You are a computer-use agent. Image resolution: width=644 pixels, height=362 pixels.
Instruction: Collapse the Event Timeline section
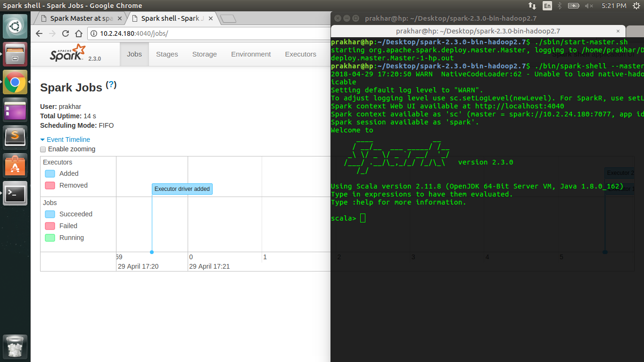65,140
